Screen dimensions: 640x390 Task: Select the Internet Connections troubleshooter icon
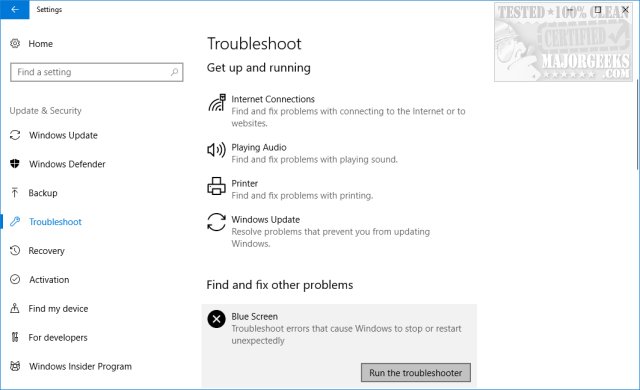click(x=217, y=103)
